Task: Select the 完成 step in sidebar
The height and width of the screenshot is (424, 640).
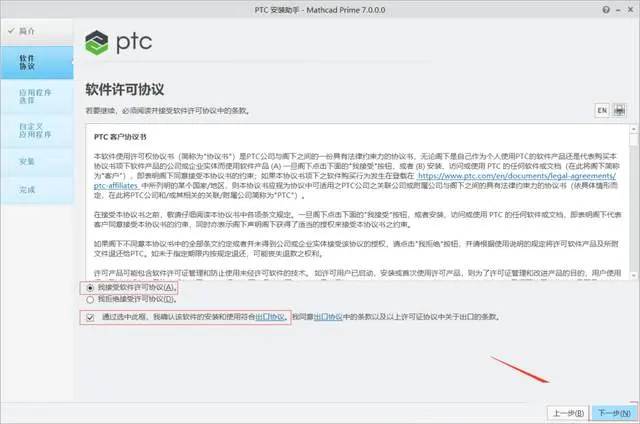Action: click(x=37, y=190)
